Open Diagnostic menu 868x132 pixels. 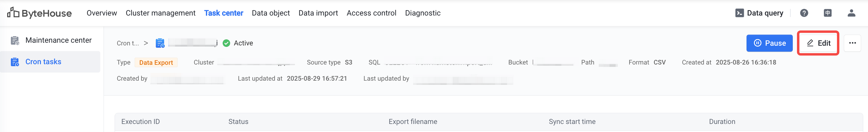[x=423, y=13]
